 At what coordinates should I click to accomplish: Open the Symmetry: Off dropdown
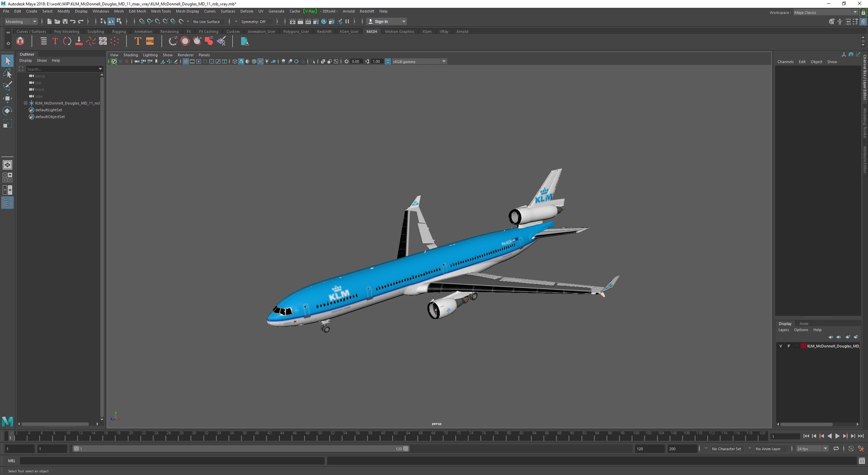point(256,21)
